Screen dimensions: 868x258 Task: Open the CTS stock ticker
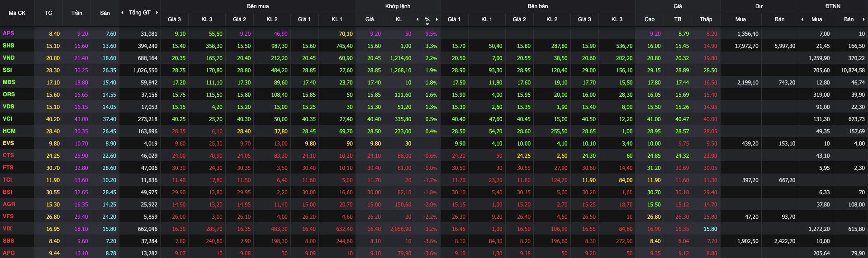(x=9, y=155)
